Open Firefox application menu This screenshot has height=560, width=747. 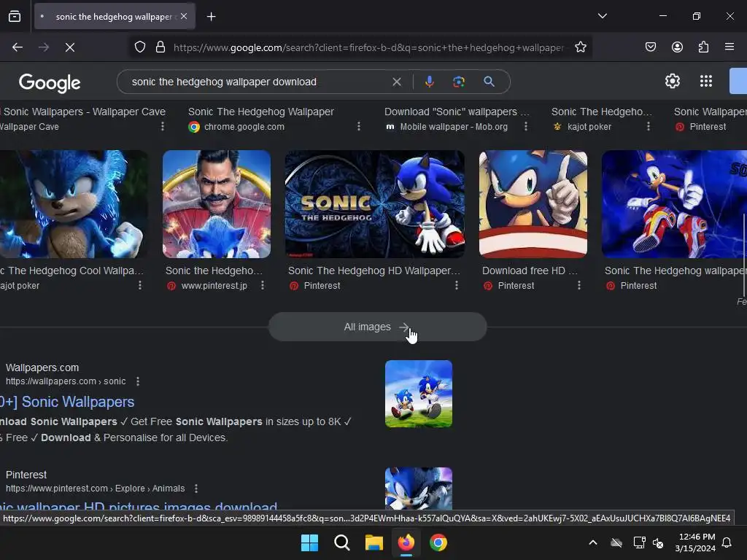729,47
